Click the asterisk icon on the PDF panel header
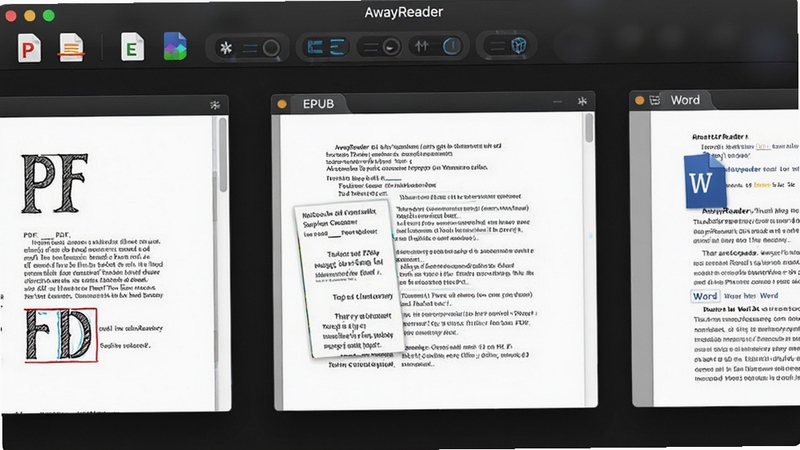 215,106
